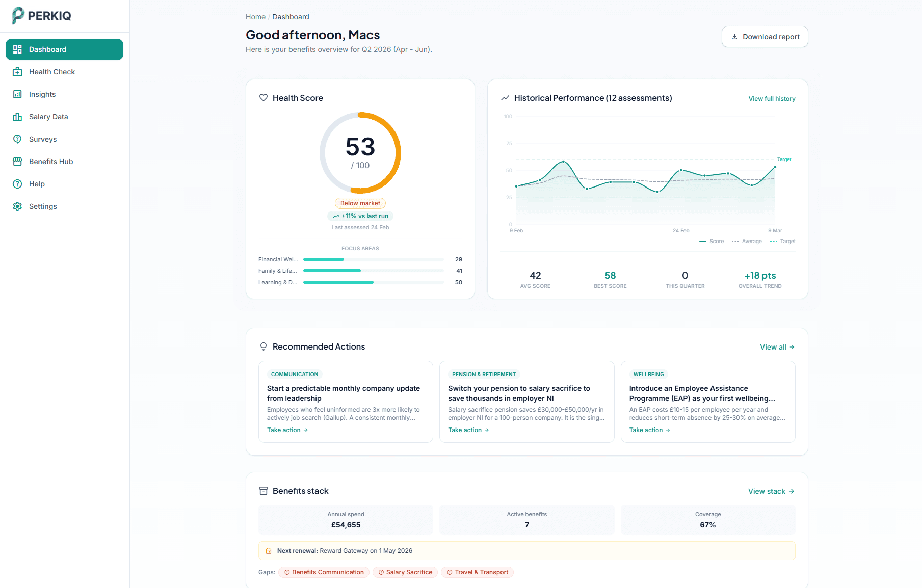Open Health Check from the sidebar
The width and height of the screenshot is (922, 588).
click(51, 71)
